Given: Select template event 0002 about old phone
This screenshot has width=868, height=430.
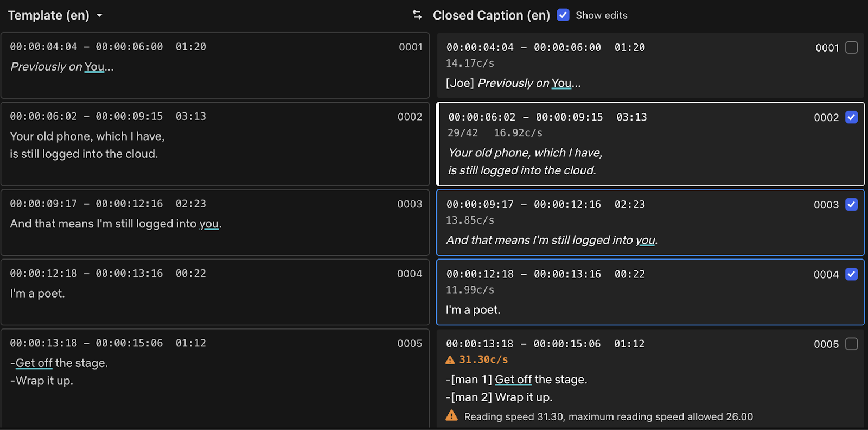Looking at the screenshot, I should pos(215,144).
